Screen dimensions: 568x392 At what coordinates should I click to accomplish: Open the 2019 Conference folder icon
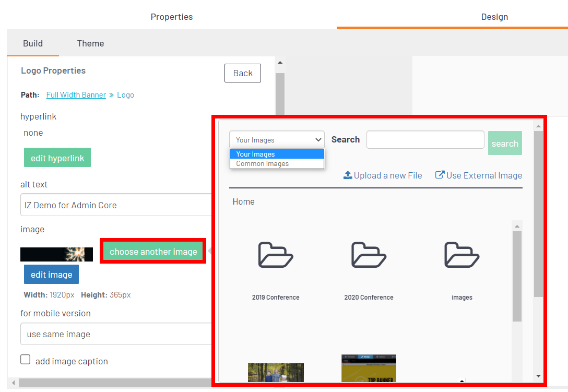click(x=276, y=255)
